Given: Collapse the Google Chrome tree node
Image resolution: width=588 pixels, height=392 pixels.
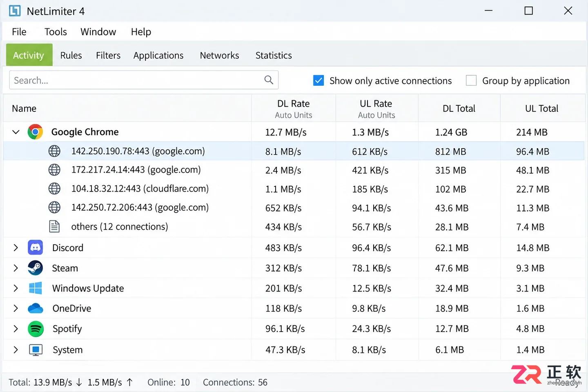Looking at the screenshot, I should click(16, 132).
